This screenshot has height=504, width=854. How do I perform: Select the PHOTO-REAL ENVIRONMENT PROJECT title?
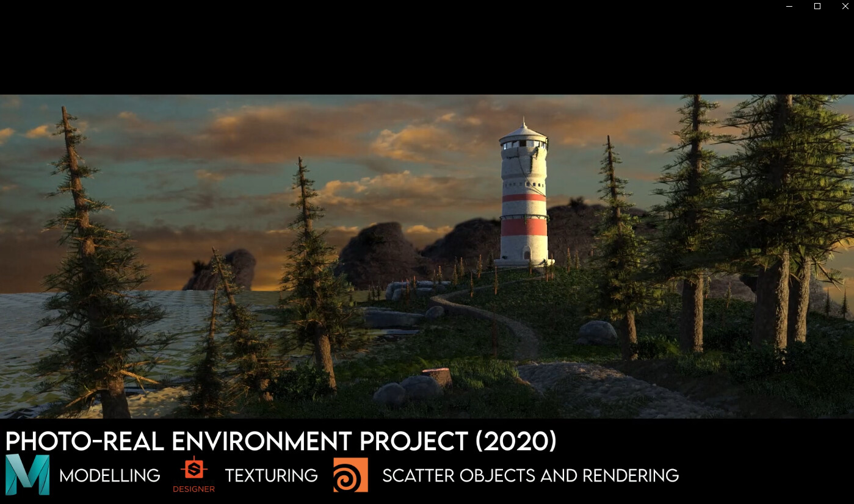coord(281,441)
